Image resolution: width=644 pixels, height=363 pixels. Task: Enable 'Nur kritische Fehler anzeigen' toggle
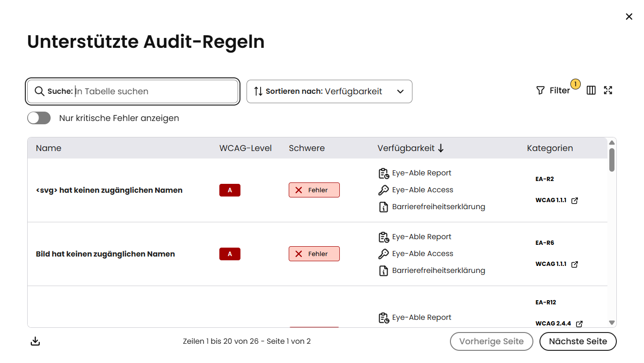pos(39,118)
